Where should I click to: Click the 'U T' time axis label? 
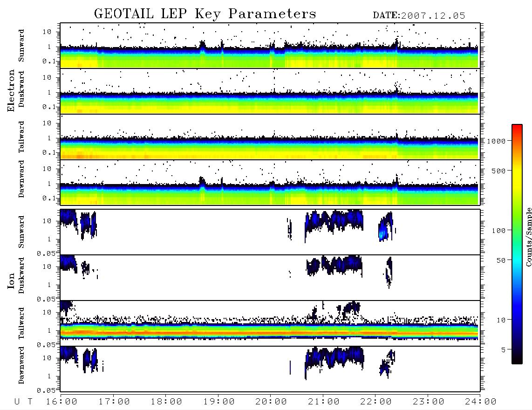pos(23,402)
